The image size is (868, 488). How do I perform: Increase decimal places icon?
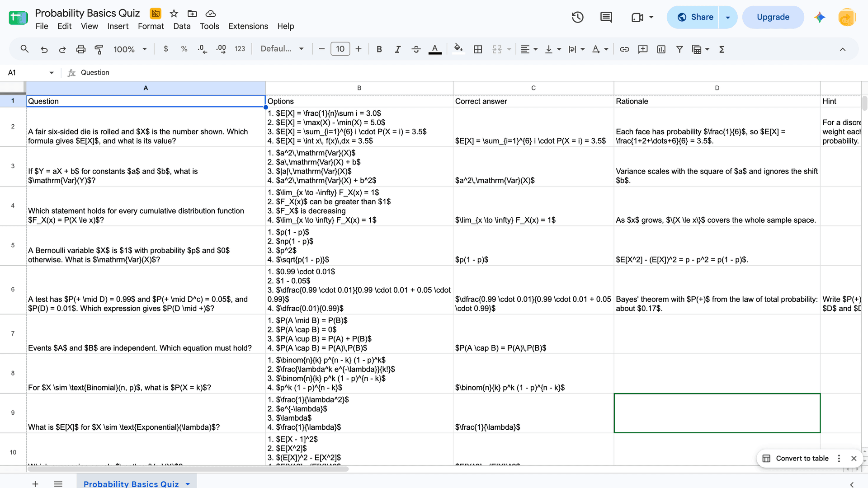click(221, 49)
